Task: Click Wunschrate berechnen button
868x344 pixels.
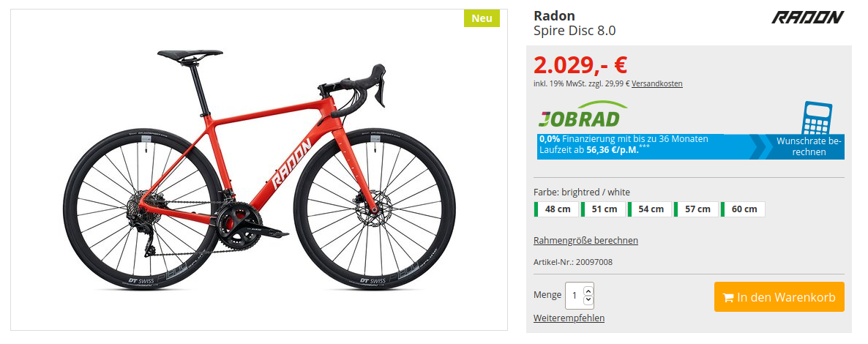Action: click(x=809, y=146)
